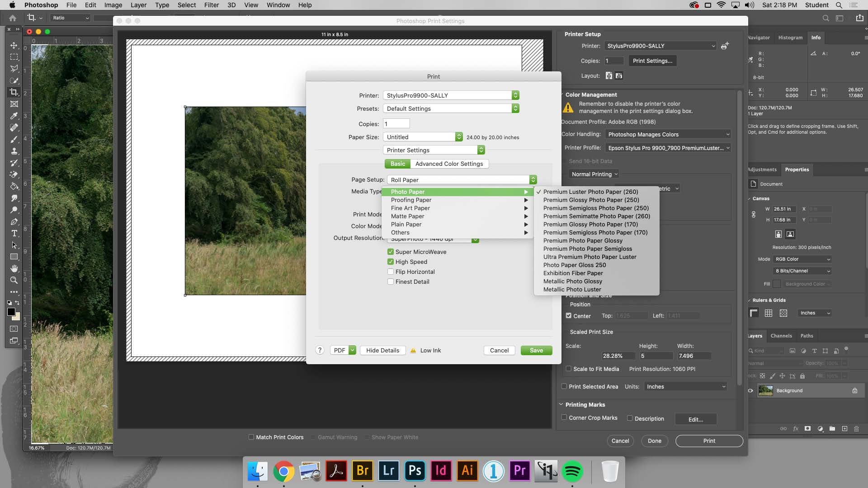
Task: Enable Match Print Colors checkbox
Action: 251,437
